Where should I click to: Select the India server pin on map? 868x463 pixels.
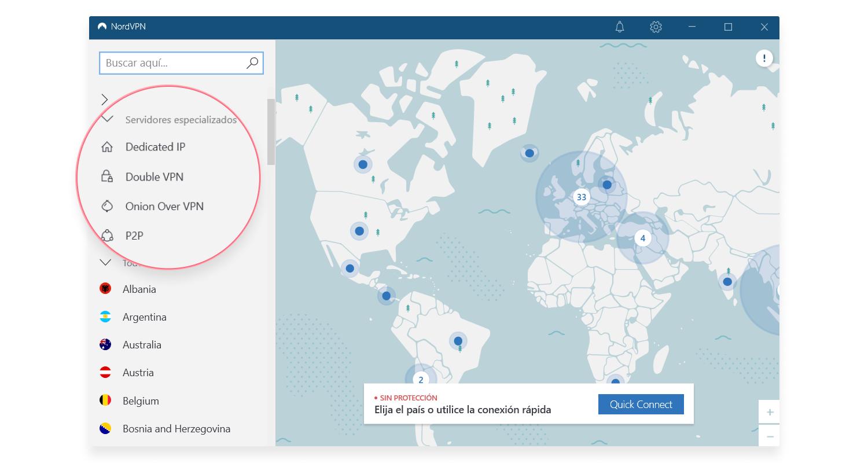click(727, 282)
